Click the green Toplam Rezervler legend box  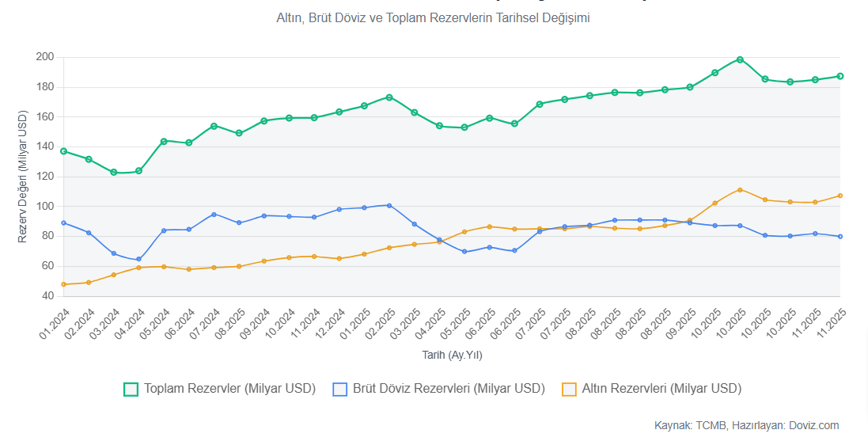point(131,389)
